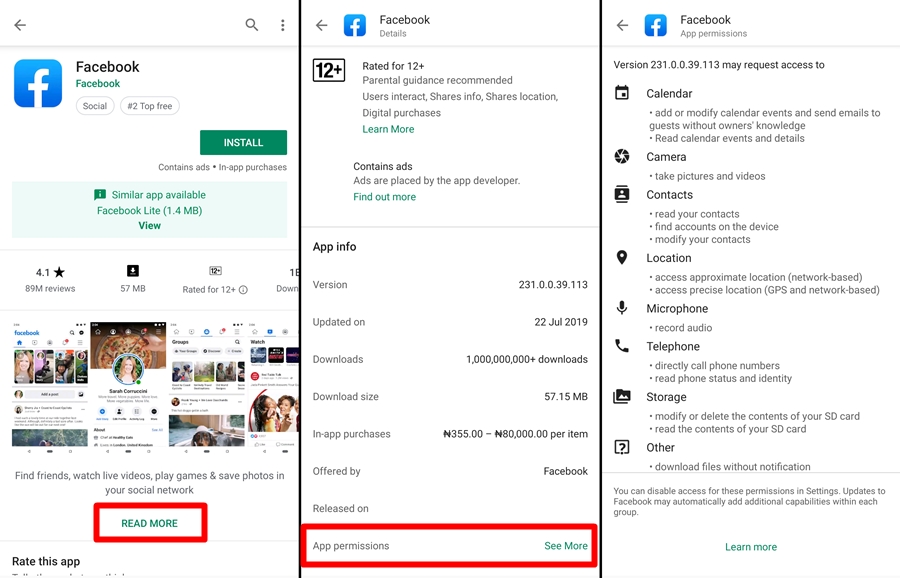Open the pizza profile screenshot
Image resolution: width=900 pixels, height=578 pixels.
point(128,388)
